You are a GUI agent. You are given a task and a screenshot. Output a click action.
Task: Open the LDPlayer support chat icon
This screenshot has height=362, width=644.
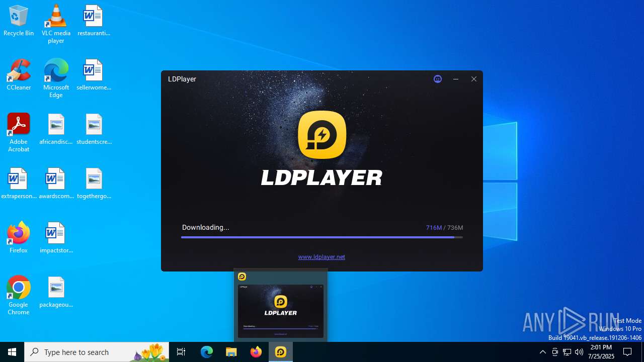[438, 79]
